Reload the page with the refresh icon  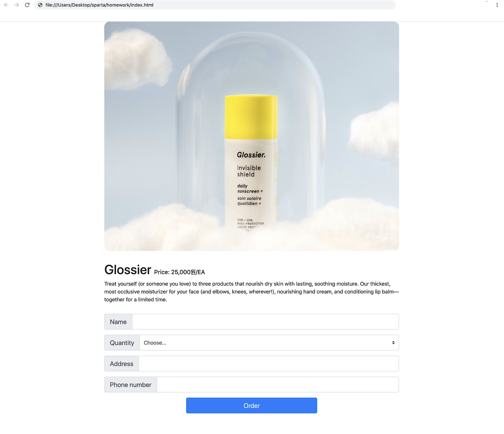pos(27,5)
